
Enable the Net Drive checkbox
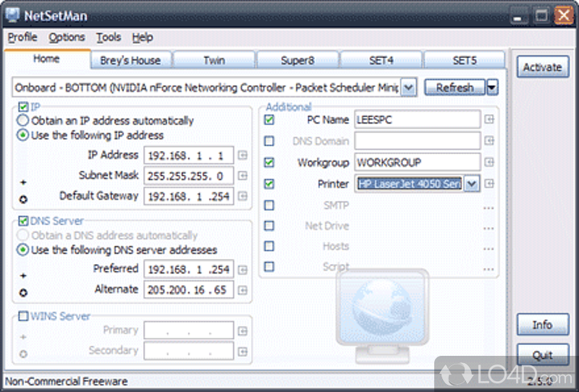(x=269, y=226)
